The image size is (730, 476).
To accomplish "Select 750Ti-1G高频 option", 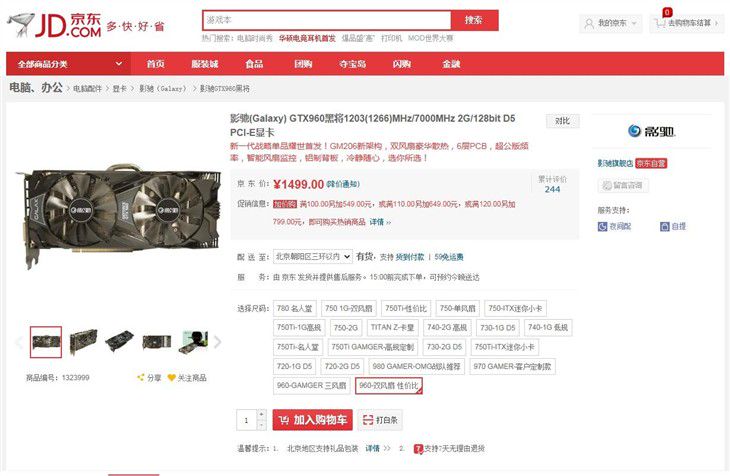I will pyautogui.click(x=299, y=327).
